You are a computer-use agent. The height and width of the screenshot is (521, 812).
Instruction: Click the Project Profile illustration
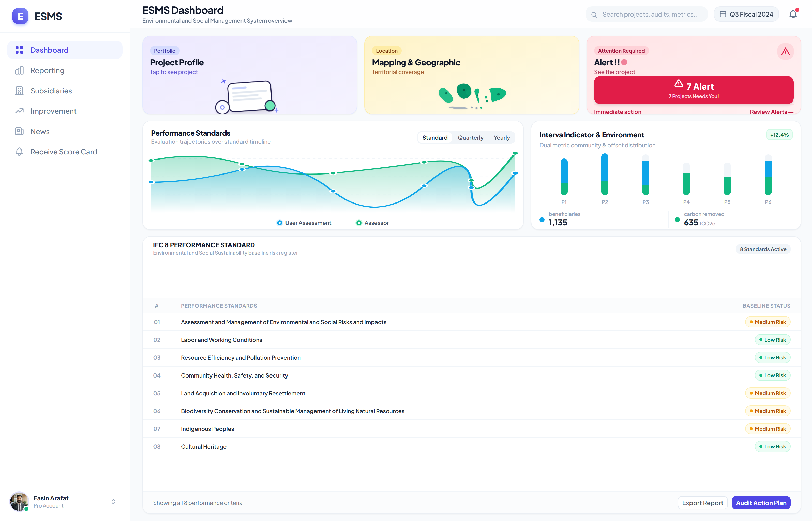[x=247, y=96]
